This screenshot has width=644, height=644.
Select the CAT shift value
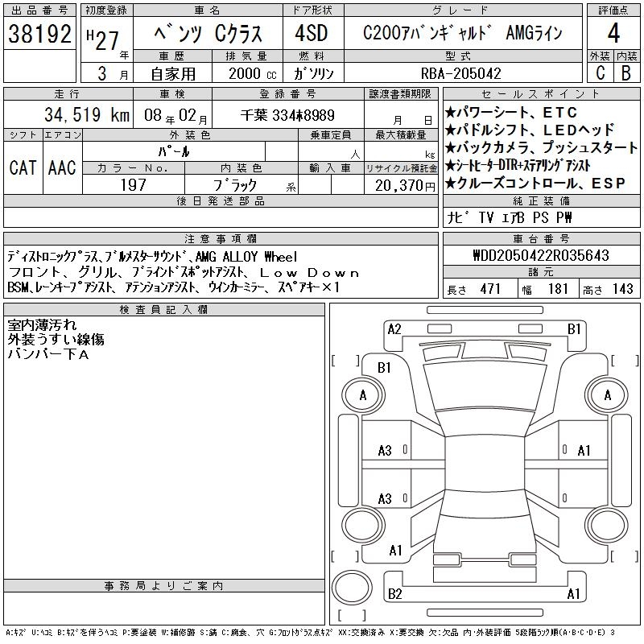pos(23,167)
